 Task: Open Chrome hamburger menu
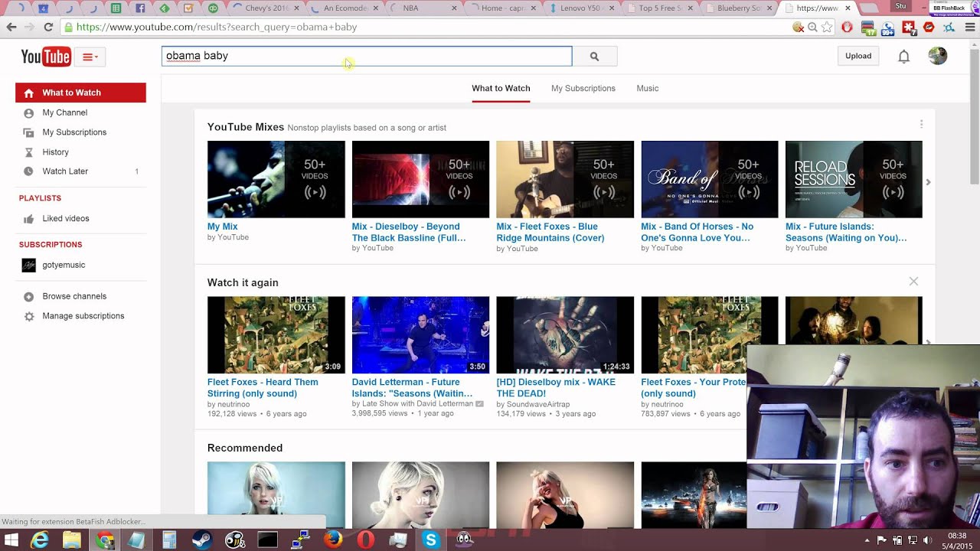click(969, 27)
